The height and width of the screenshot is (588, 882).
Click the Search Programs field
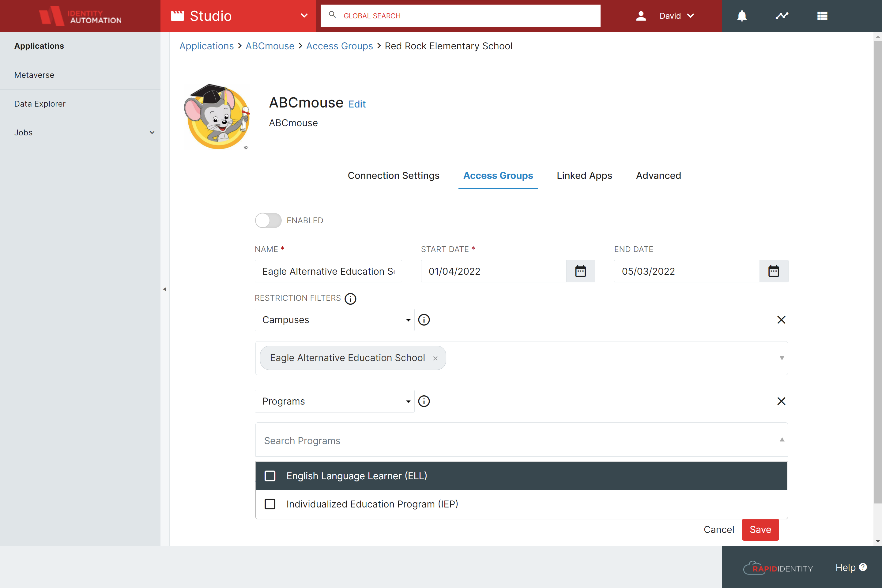point(521,439)
